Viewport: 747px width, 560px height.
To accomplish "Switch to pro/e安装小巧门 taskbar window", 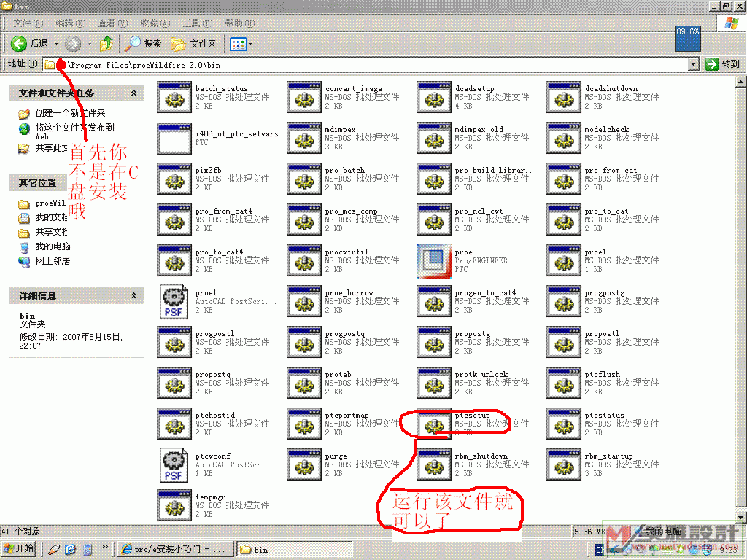I will click(x=175, y=549).
